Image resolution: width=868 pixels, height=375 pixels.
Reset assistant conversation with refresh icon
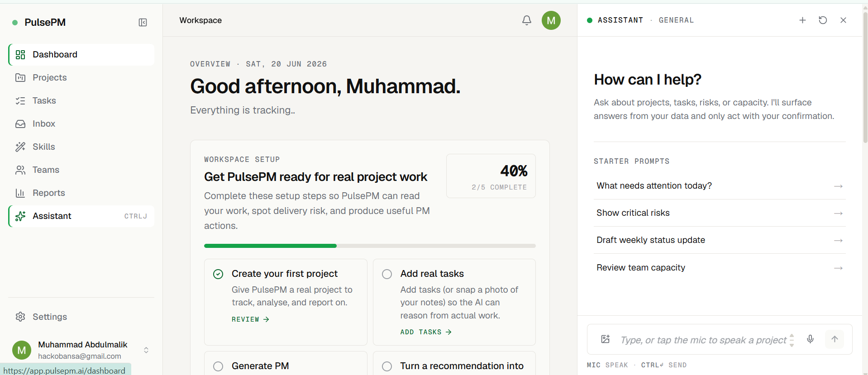click(x=823, y=20)
